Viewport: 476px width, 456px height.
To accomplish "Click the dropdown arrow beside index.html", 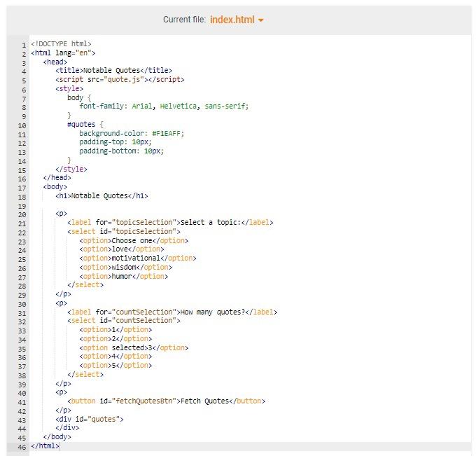I will point(261,20).
